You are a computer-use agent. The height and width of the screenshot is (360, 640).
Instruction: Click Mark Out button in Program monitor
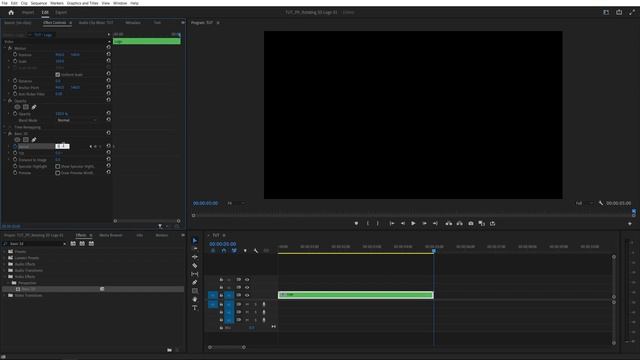[378, 223]
